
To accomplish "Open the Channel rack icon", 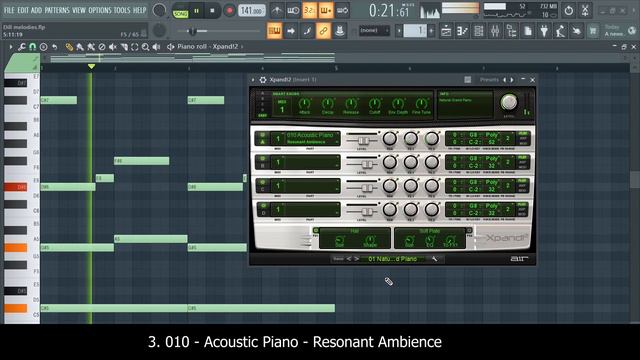I will [479, 31].
